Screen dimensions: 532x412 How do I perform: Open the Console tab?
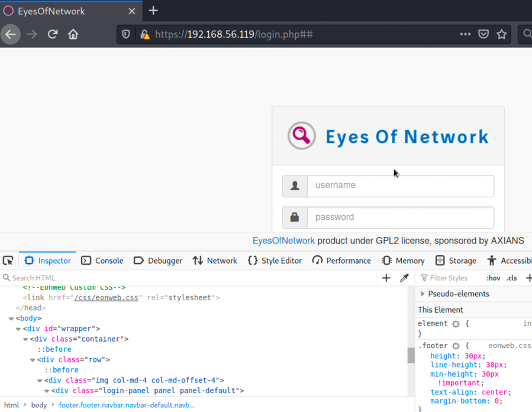tap(102, 261)
